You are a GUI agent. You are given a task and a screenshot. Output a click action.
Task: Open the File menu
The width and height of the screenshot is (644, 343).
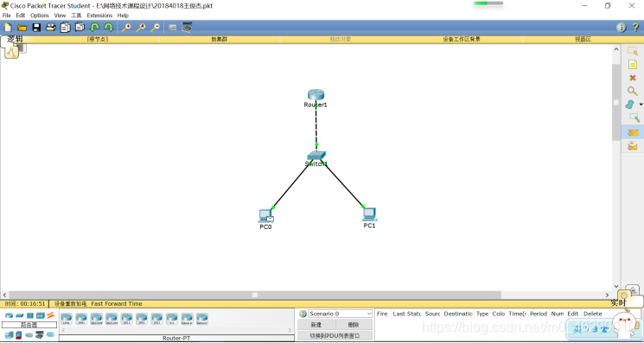[x=7, y=16]
